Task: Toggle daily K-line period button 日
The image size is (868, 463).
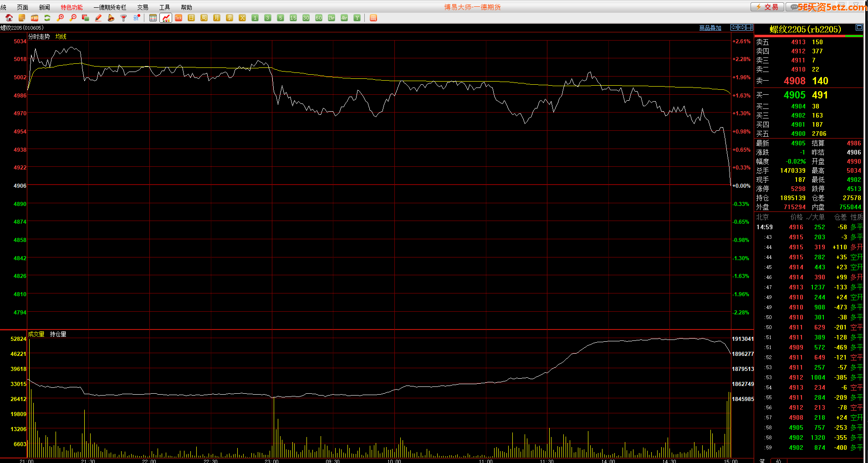Action: pyautogui.click(x=191, y=18)
